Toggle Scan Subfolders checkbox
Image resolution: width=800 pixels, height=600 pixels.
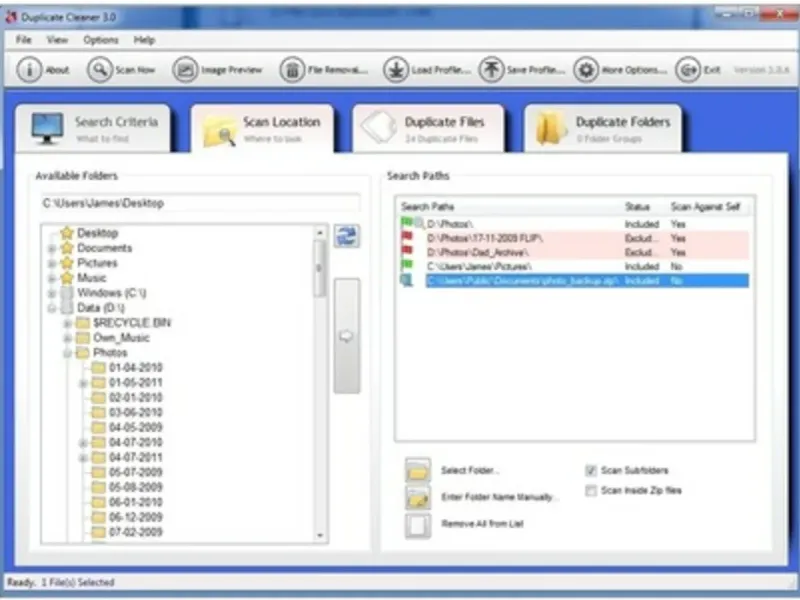pyautogui.click(x=591, y=470)
